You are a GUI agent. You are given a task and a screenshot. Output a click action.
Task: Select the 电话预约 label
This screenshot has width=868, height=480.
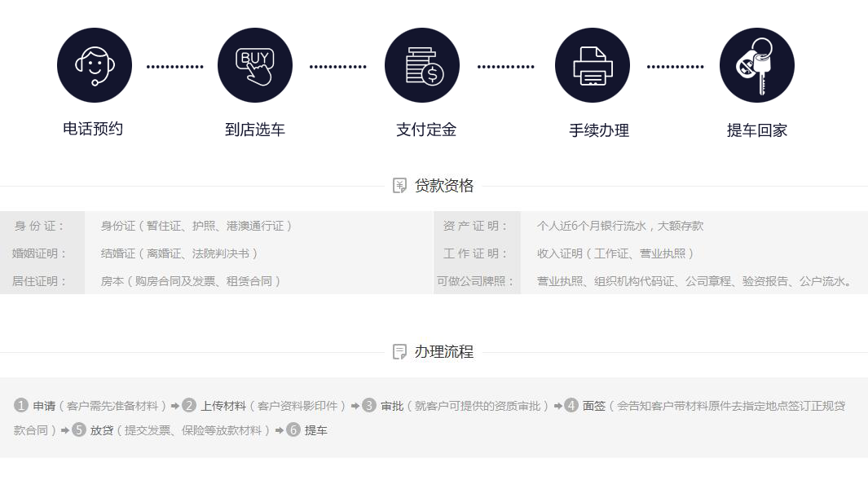pos(93,129)
